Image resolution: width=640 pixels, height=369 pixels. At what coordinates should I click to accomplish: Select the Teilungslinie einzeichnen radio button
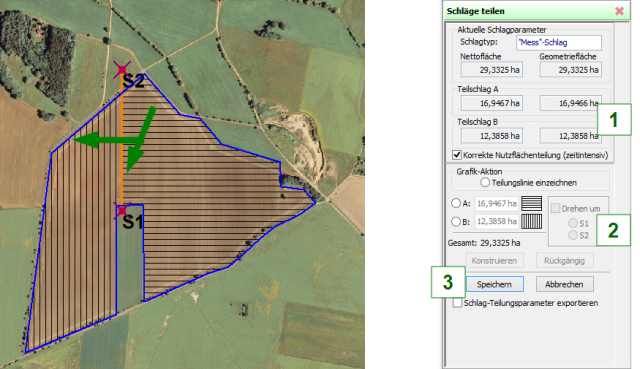pos(485,182)
